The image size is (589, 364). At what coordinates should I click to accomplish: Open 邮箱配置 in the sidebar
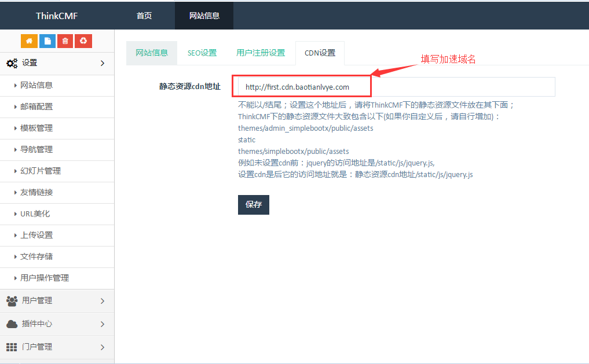57,107
